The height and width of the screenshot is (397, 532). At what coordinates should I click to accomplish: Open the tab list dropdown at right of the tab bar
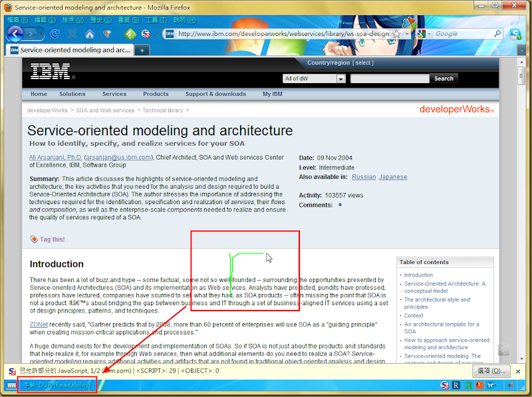pyautogui.click(x=521, y=51)
